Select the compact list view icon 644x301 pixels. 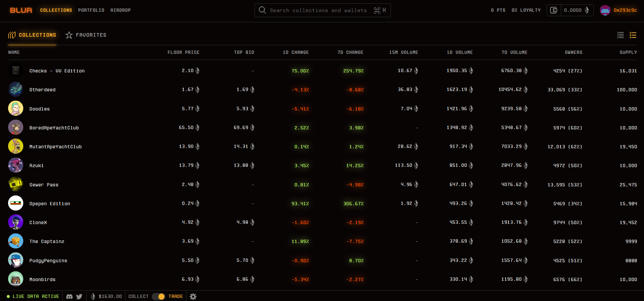(x=620, y=35)
